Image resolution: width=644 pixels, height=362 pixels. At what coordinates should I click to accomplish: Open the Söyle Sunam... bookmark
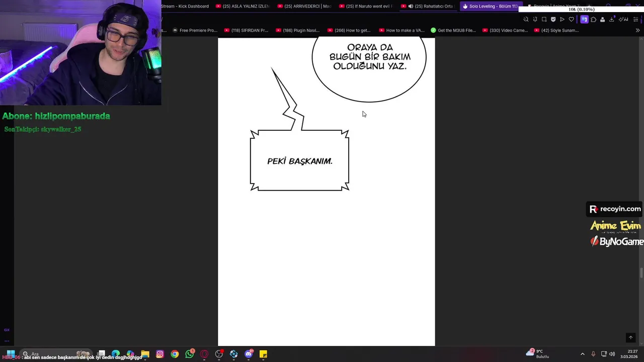pyautogui.click(x=556, y=30)
